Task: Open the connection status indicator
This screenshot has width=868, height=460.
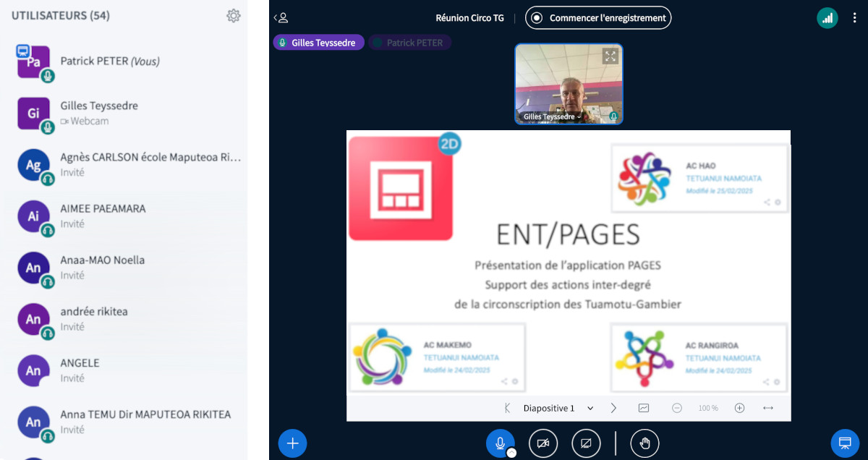Action: pyautogui.click(x=827, y=18)
